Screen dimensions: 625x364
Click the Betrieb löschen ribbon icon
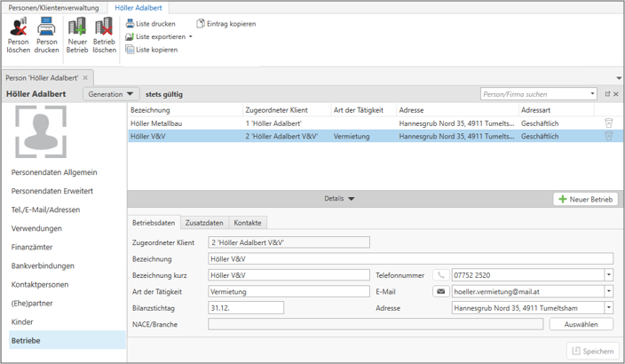click(104, 28)
